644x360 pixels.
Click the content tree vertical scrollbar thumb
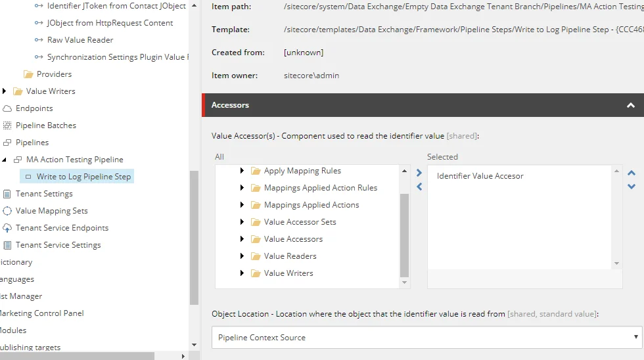[194, 238]
